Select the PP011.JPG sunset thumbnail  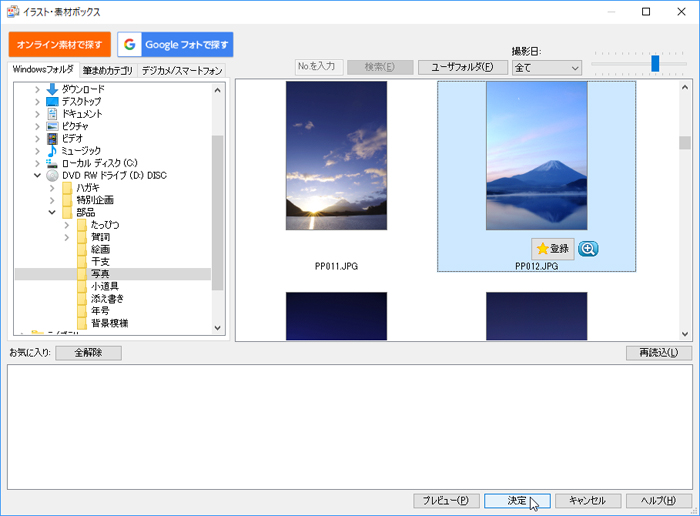(336, 156)
